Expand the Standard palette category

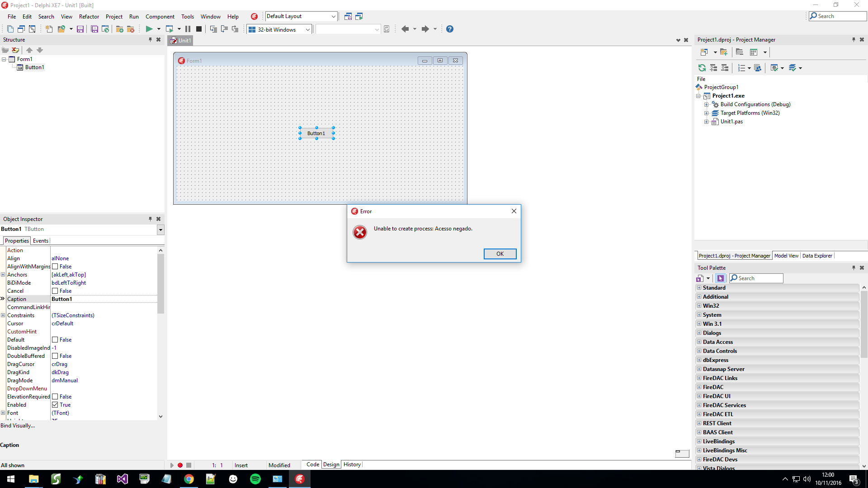pyautogui.click(x=699, y=288)
